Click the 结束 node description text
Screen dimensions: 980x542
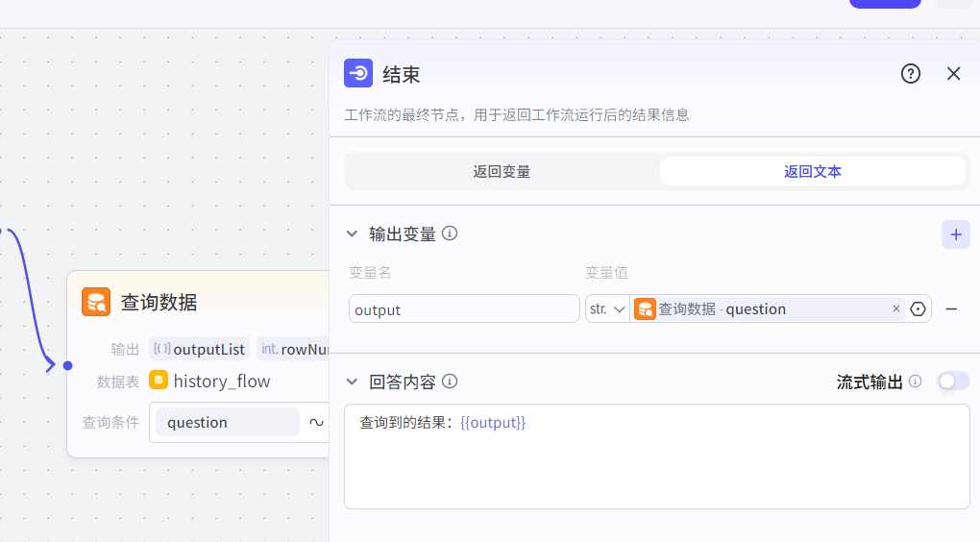pos(516,115)
